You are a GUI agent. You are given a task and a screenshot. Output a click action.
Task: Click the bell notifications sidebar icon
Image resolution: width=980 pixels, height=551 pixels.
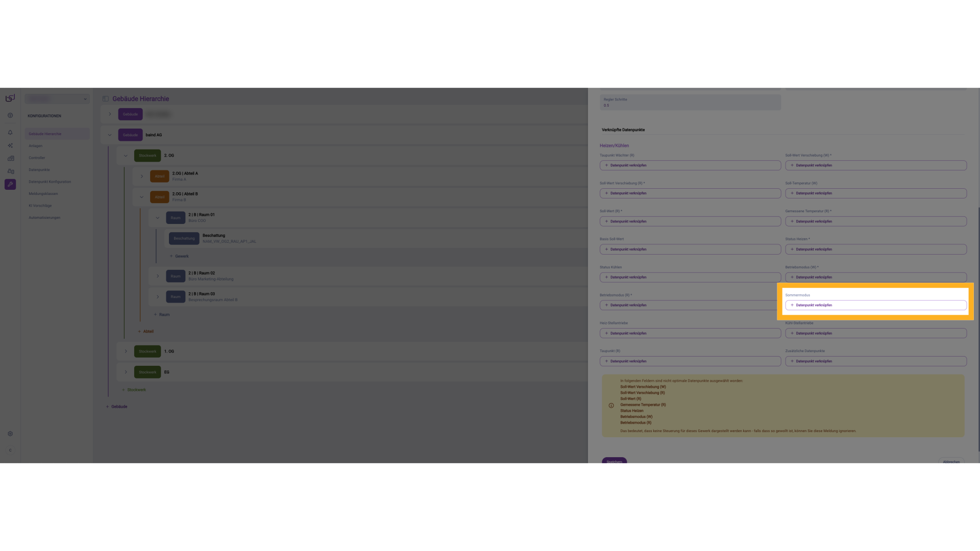click(10, 133)
